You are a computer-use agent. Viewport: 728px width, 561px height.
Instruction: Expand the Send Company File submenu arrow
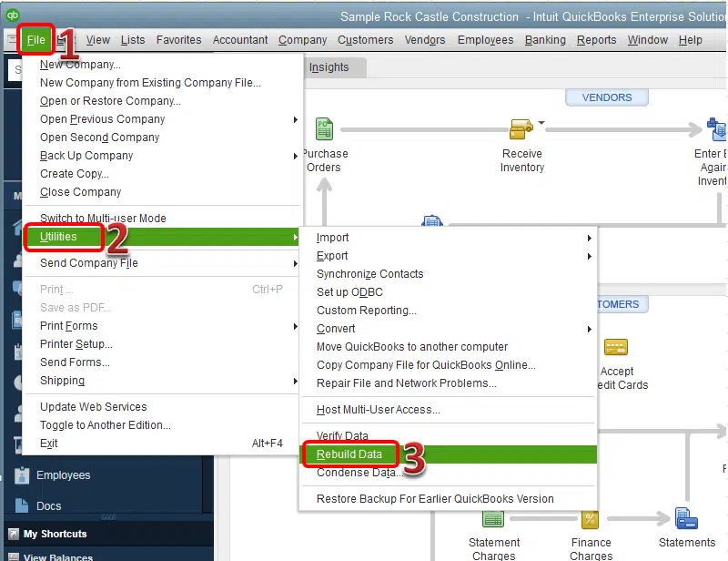(x=295, y=263)
